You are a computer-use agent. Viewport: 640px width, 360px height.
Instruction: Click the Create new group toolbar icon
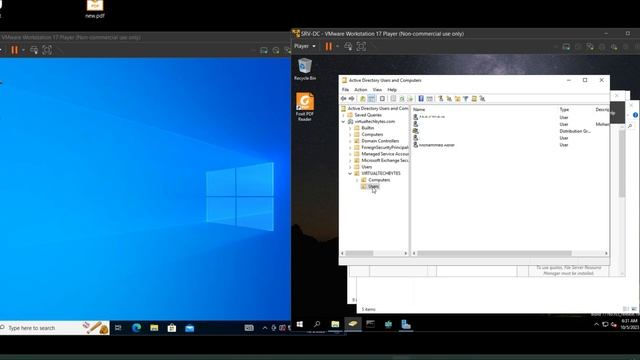pos(449,99)
